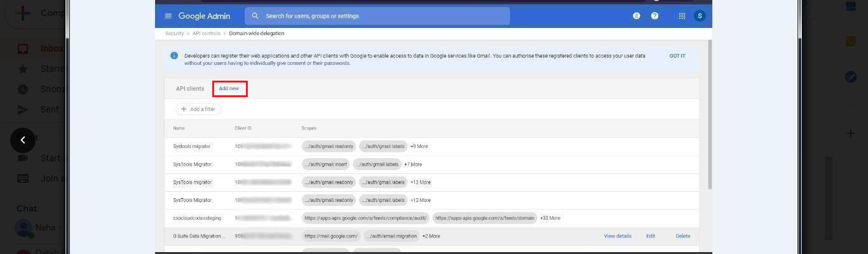Go to API controls breadcrumb
Viewport: 868px width, 254px height.
coord(207,33)
